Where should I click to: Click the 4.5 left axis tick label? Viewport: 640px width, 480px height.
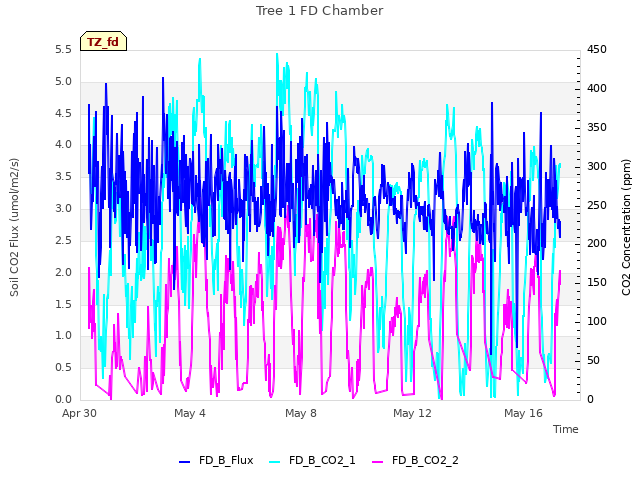click(64, 113)
